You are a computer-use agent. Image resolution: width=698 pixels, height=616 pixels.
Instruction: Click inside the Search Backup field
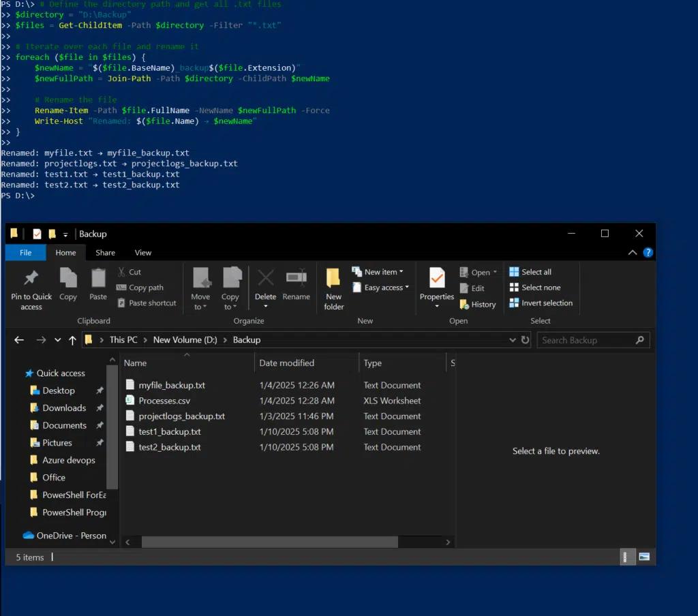tap(588, 339)
